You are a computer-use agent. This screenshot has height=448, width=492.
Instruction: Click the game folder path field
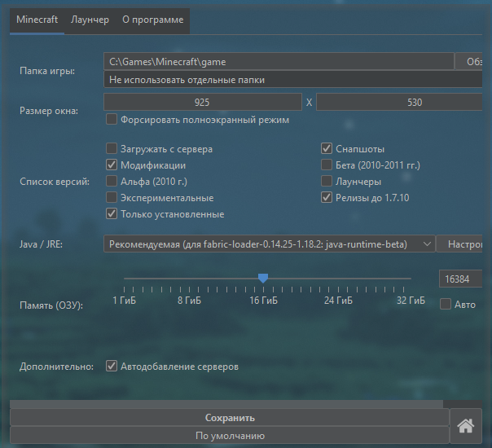point(278,61)
